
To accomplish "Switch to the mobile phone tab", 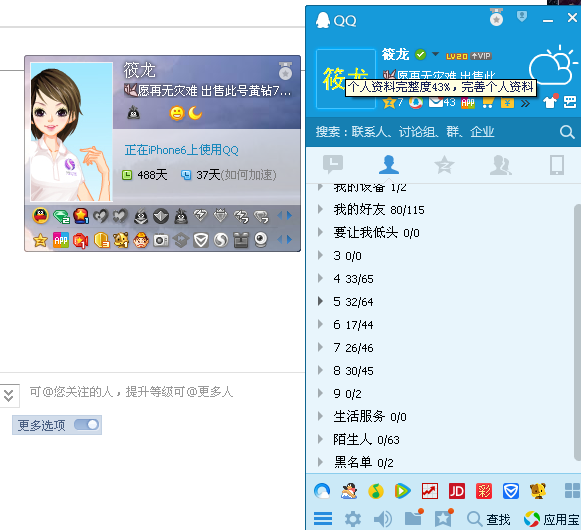I will click(557, 165).
